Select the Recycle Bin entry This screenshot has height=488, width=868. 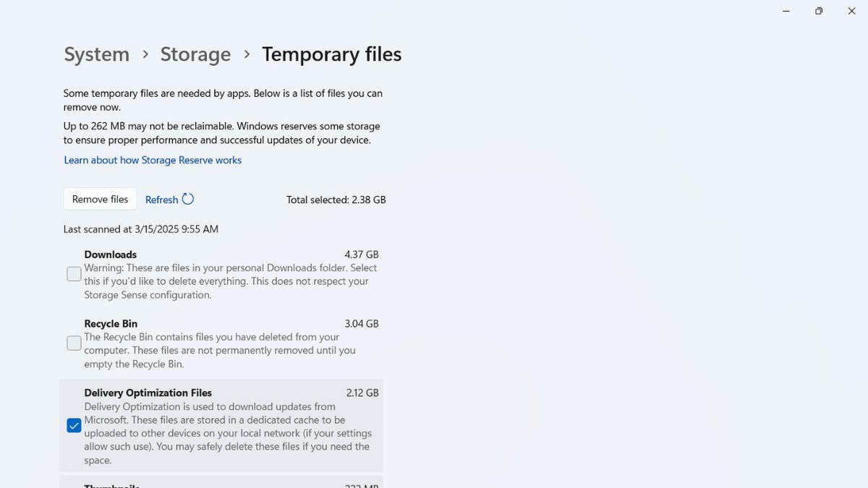(x=111, y=323)
